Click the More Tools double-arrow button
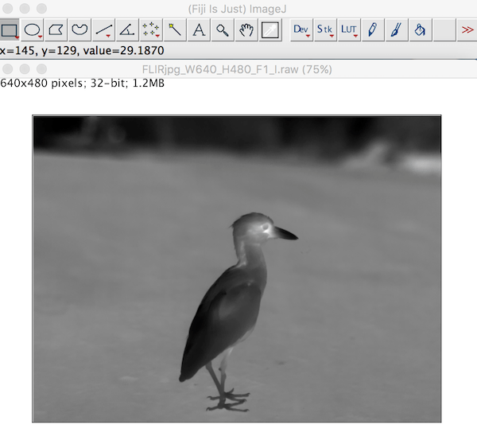Image resolution: width=477 pixels, height=448 pixels. (467, 30)
